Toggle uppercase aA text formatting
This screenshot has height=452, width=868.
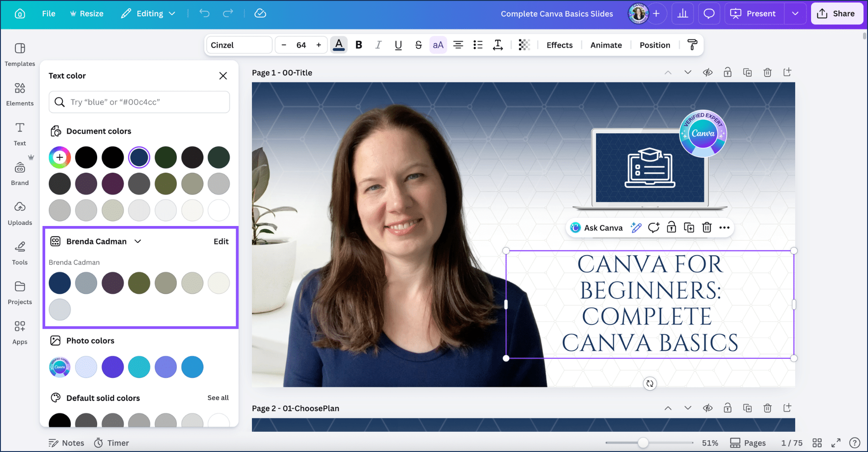tap(438, 45)
